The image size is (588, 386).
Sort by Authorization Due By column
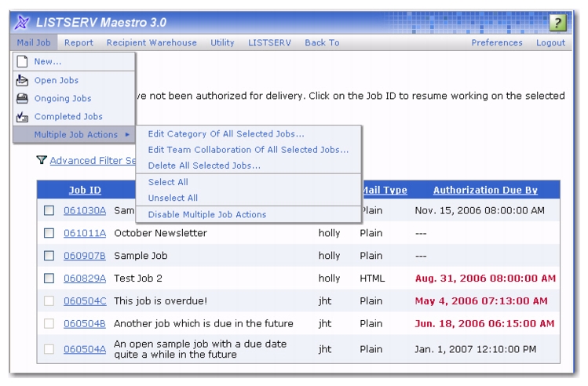pos(485,190)
